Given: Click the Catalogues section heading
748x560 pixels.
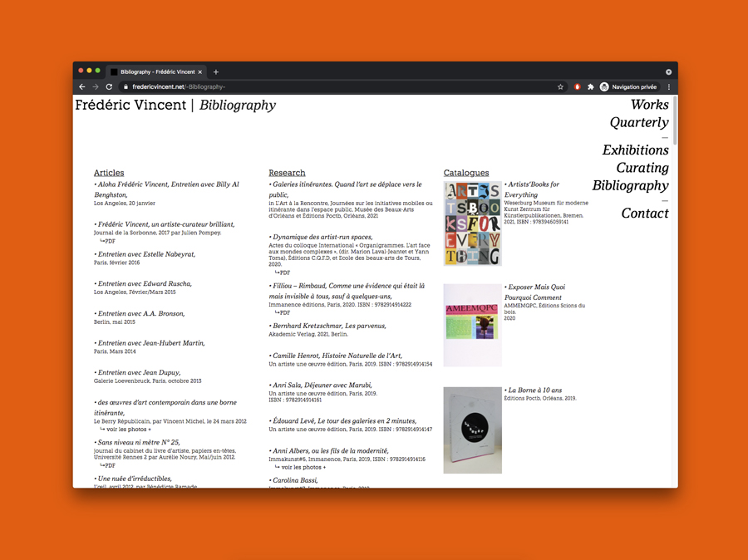Looking at the screenshot, I should point(466,173).
